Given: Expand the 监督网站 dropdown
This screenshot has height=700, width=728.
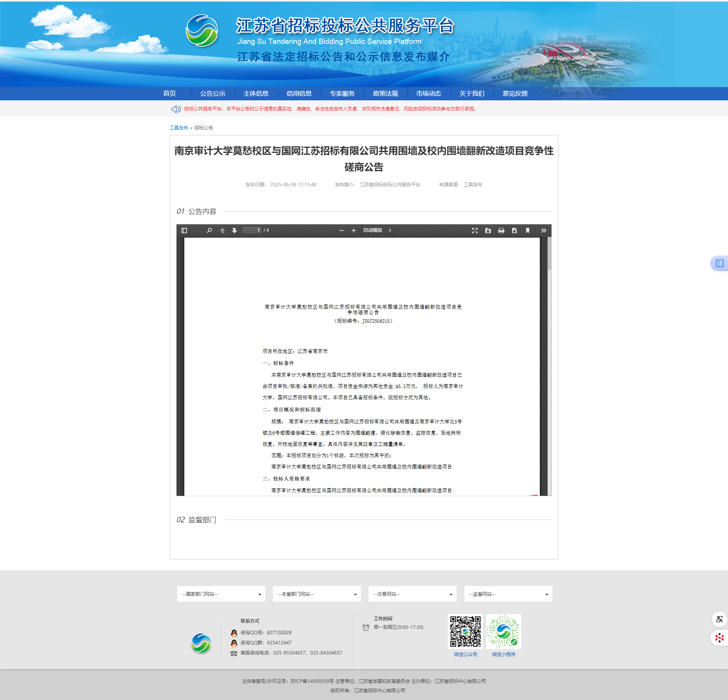Looking at the screenshot, I should pos(508,594).
